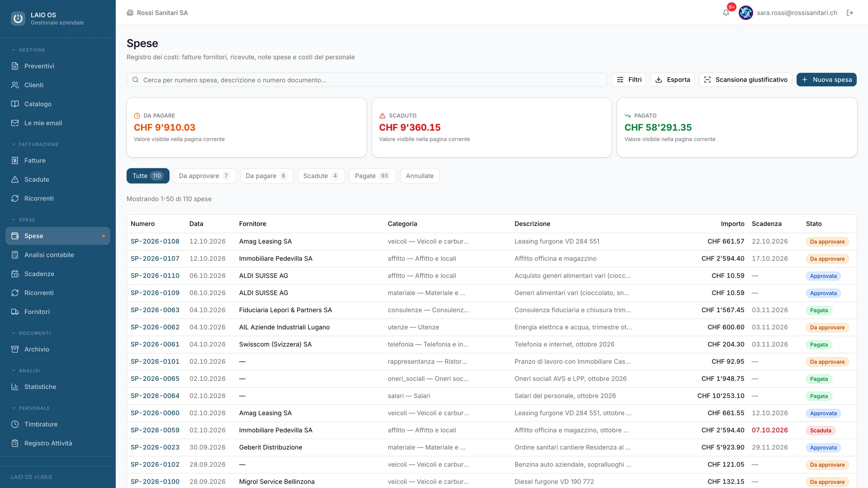Switch to the Pagate 93 tab
868x488 pixels.
click(372, 176)
